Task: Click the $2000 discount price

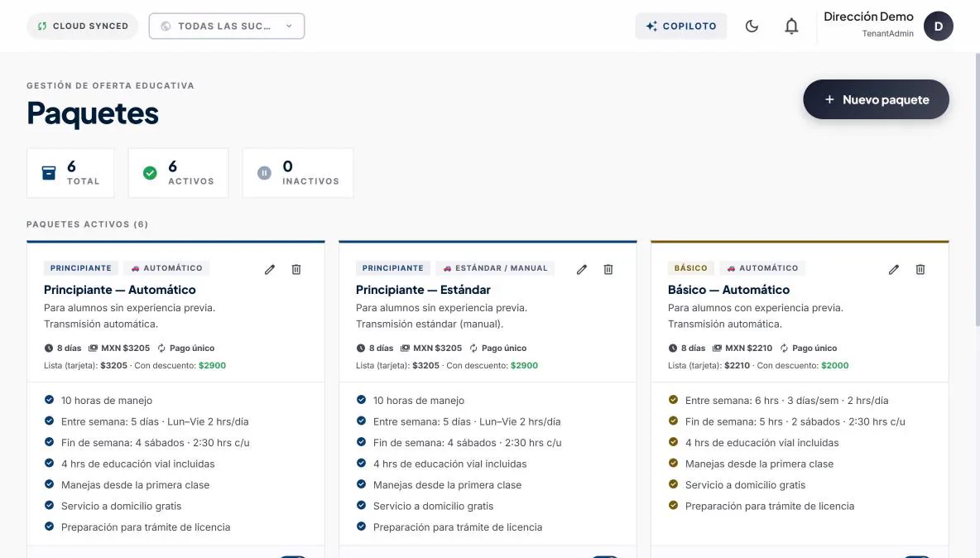Action: pyautogui.click(x=835, y=366)
